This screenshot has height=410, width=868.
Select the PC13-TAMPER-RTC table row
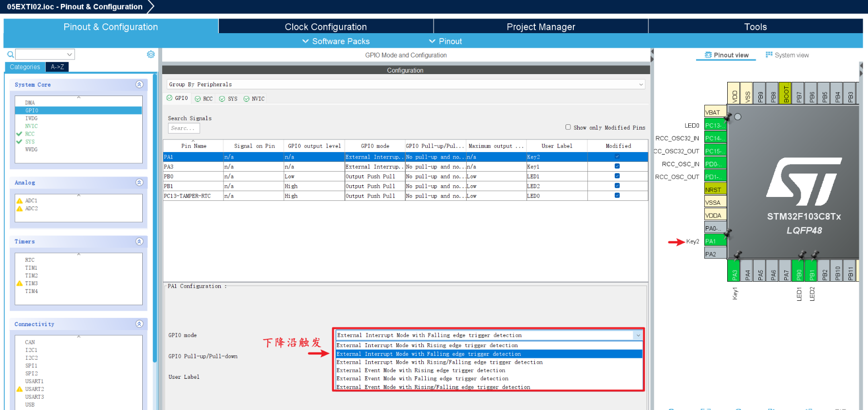(x=405, y=195)
